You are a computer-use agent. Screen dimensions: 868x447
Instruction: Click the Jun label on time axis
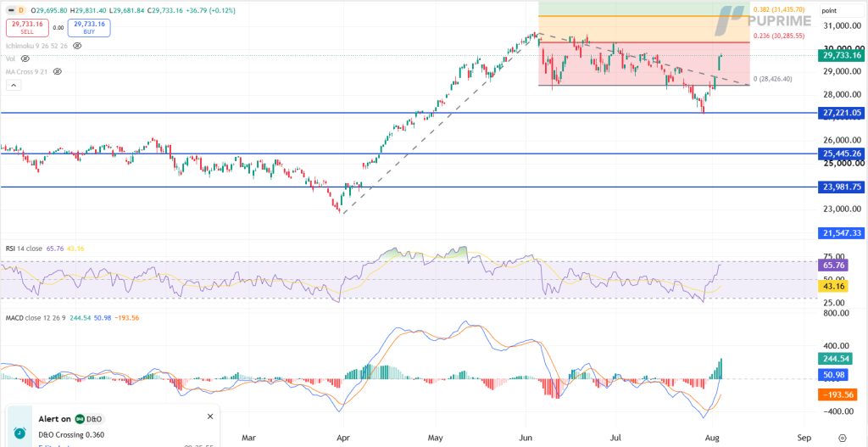pyautogui.click(x=525, y=437)
